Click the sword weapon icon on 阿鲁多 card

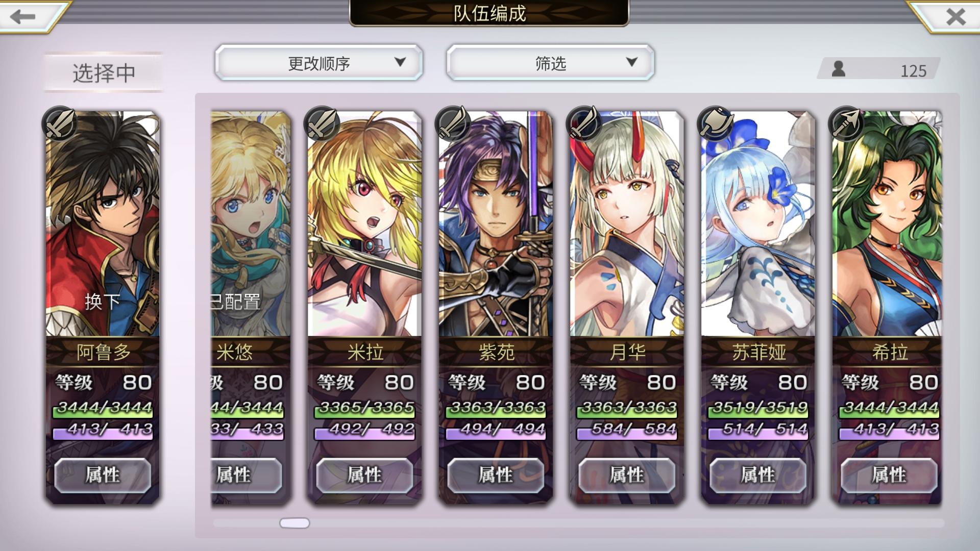pyautogui.click(x=60, y=123)
